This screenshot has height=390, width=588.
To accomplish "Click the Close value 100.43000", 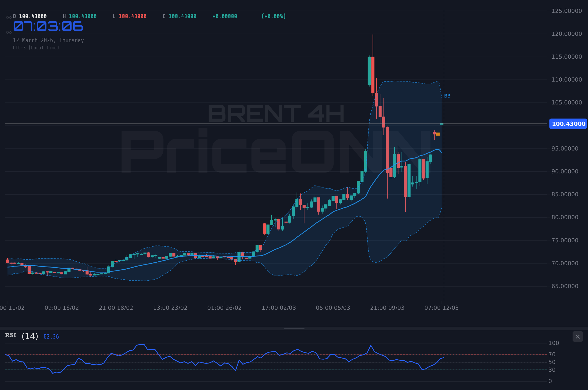I will point(182,16).
